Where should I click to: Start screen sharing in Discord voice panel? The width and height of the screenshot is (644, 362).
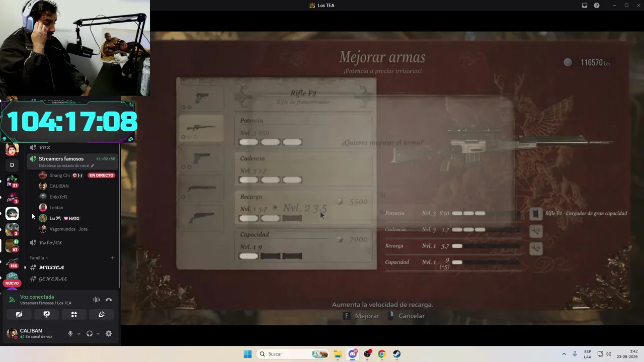click(46, 315)
